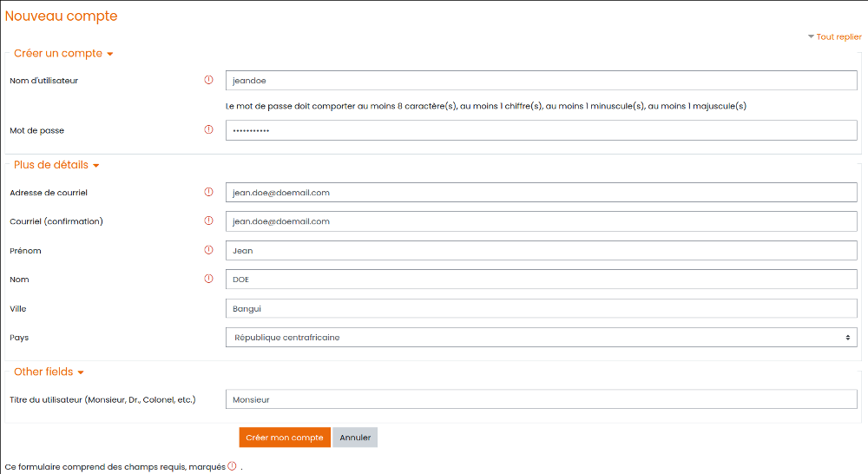The image size is (868, 474).
Task: Open the Pays country dropdown
Action: (541, 337)
